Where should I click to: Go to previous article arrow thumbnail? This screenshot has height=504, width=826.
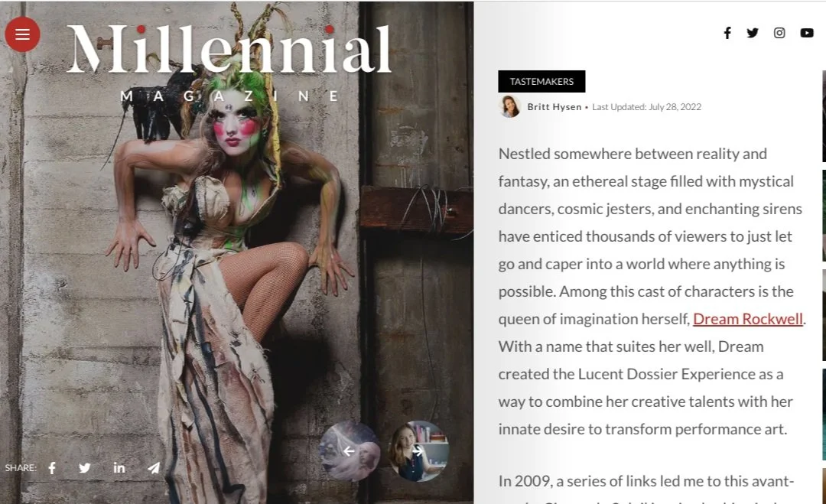coord(350,450)
